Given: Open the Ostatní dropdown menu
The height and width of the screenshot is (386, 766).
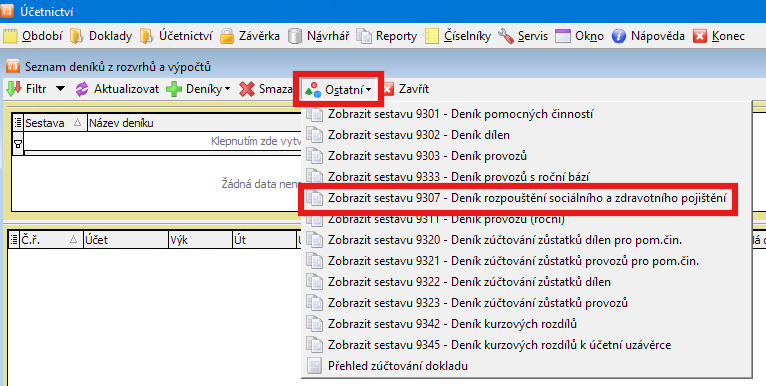Looking at the screenshot, I should coord(338,89).
